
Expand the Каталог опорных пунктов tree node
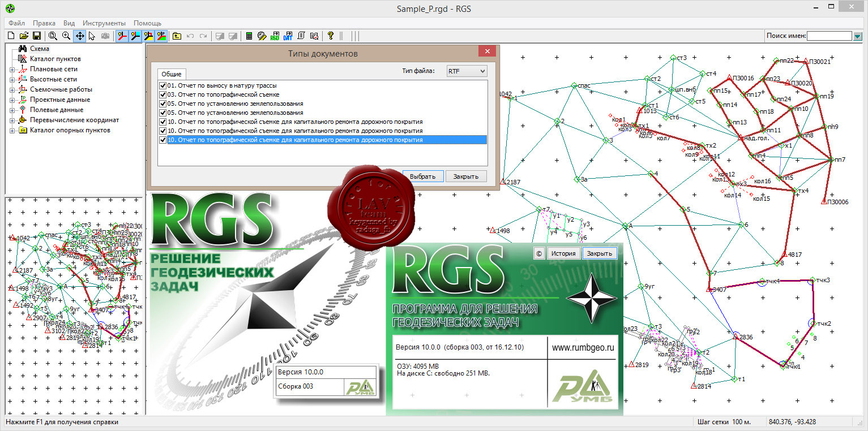pyautogui.click(x=12, y=130)
